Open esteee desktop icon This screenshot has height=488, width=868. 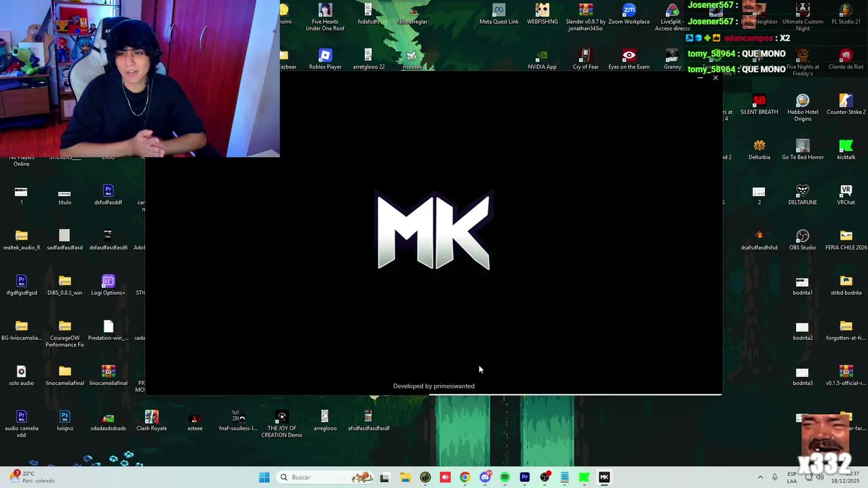click(x=195, y=420)
